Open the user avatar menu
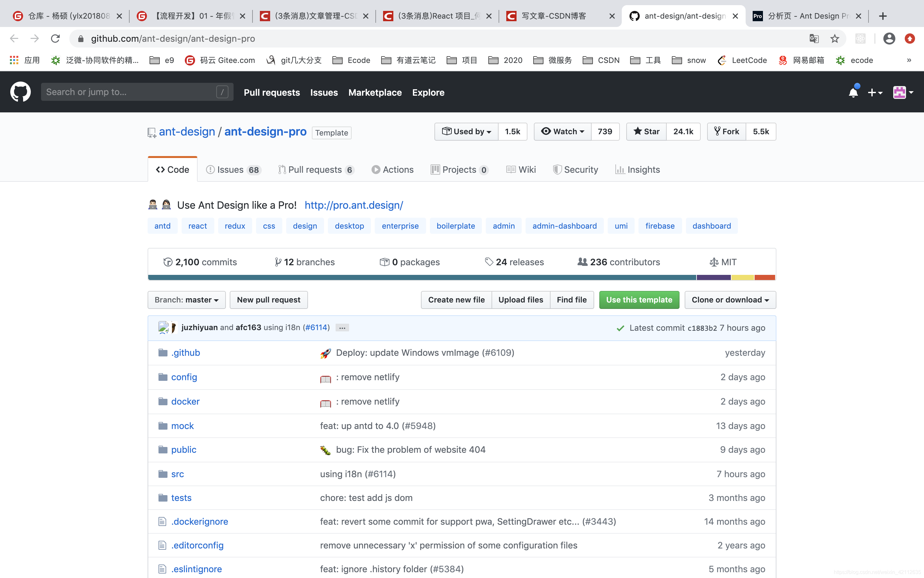Viewport: 924px width, 578px height. [903, 92]
